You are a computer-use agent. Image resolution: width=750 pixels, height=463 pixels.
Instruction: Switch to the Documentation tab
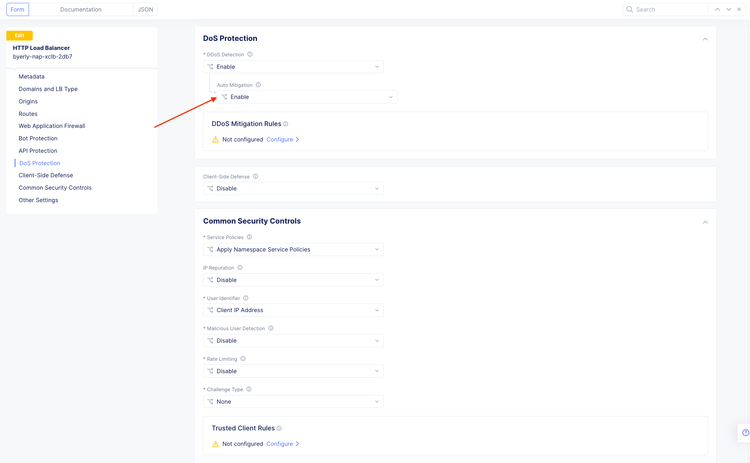80,9
